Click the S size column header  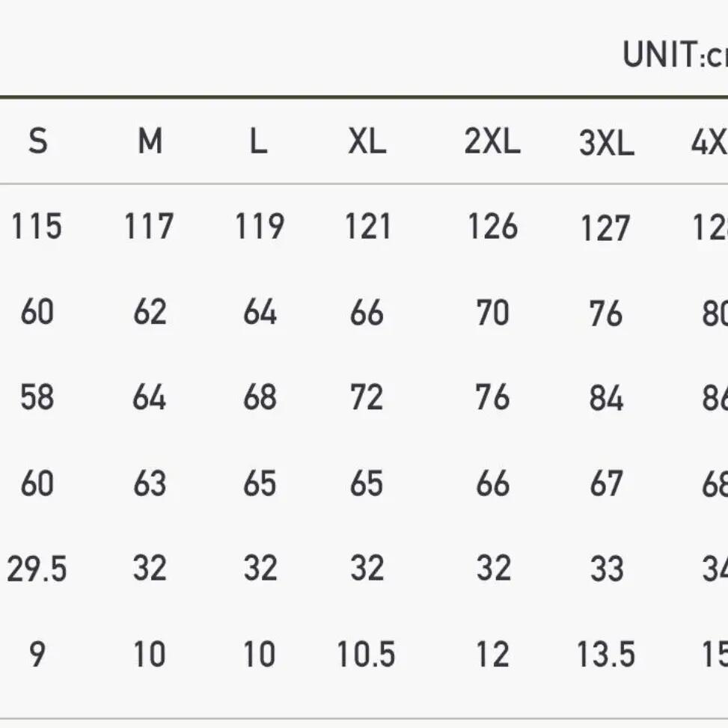tap(37, 141)
